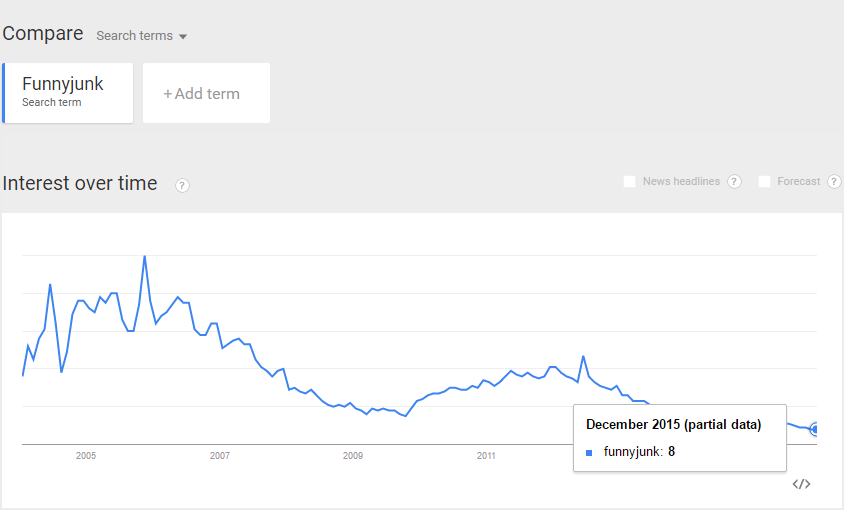The image size is (844, 510).
Task: Click the 2005 label on the time axis
Action: [86, 456]
